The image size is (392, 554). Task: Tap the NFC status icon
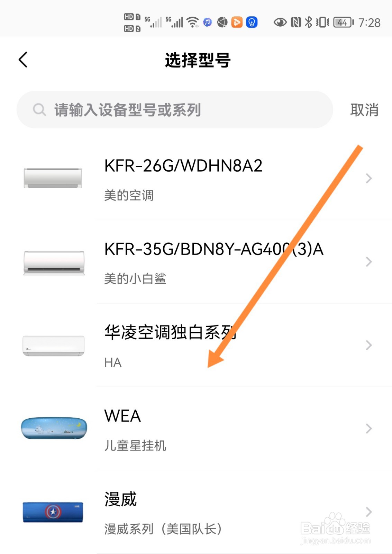[x=296, y=23]
